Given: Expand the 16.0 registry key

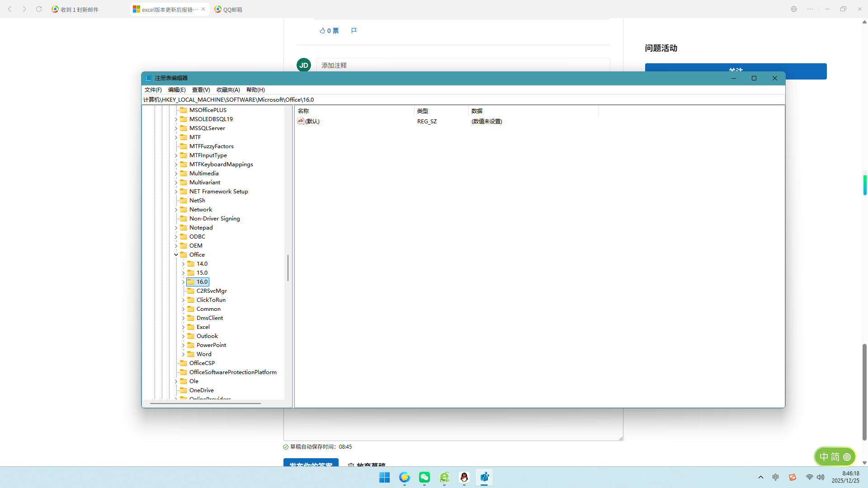Looking at the screenshot, I should [183, 282].
